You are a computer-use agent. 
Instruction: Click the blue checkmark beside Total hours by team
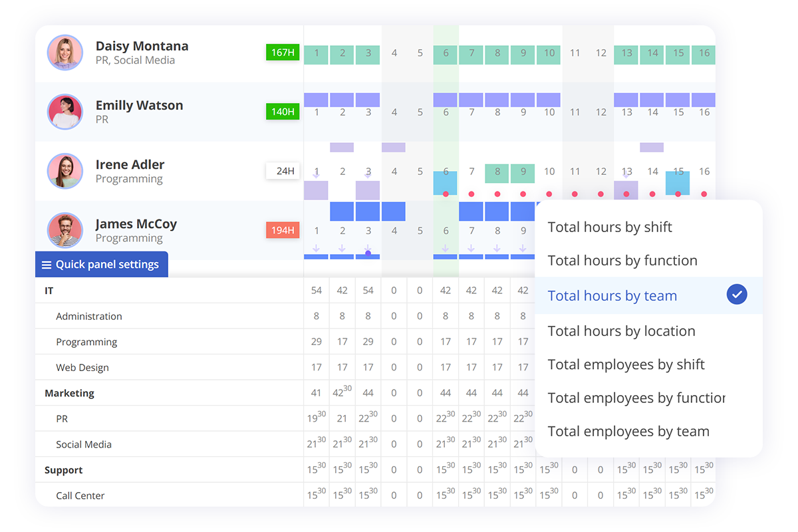[x=737, y=295]
